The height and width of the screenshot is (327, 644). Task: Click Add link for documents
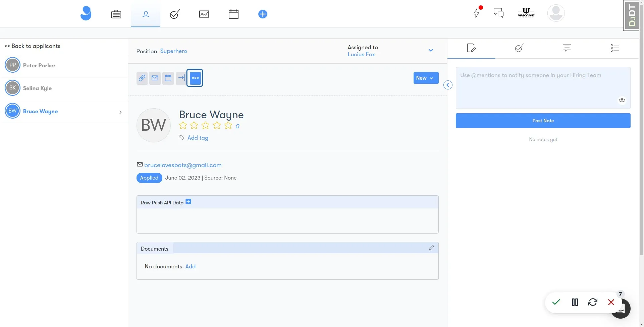[191, 267]
